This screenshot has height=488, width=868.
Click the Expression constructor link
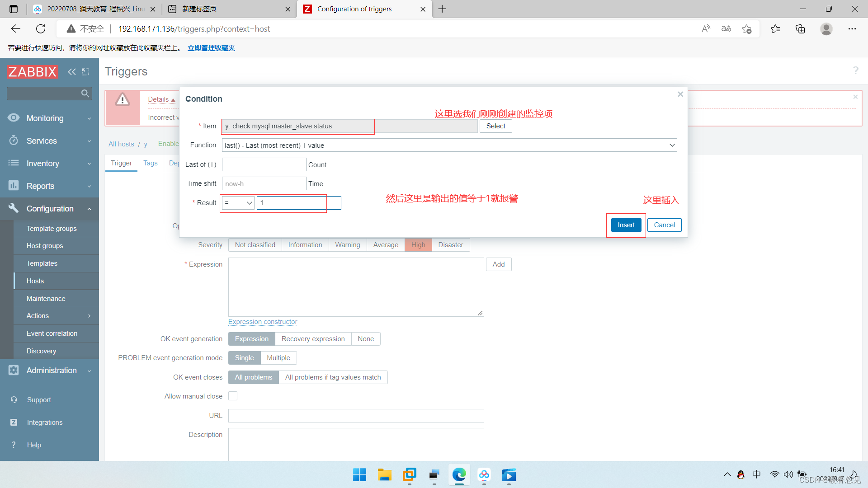(x=262, y=321)
